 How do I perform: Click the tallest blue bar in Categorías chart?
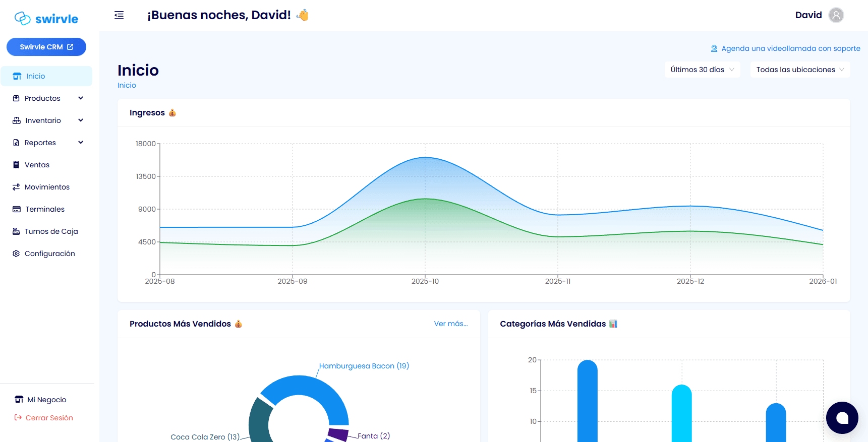(x=588, y=401)
